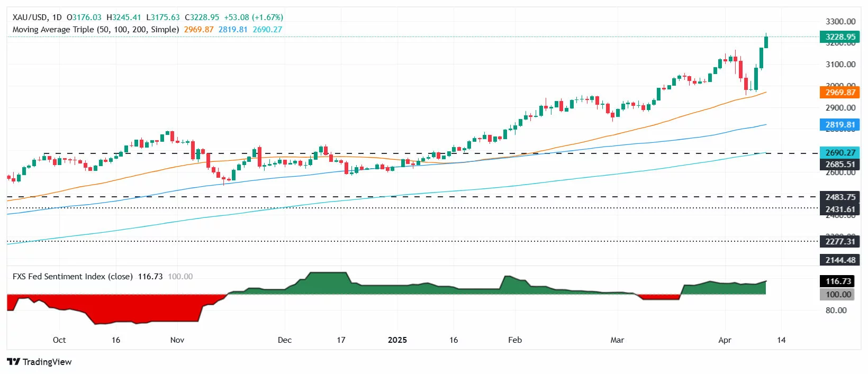The height and width of the screenshot is (374, 868).
Task: Click the 3300.00 price scale label
Action: pyautogui.click(x=840, y=22)
